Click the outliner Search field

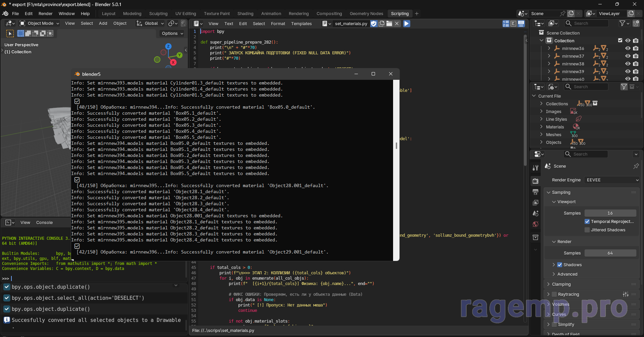tap(587, 23)
